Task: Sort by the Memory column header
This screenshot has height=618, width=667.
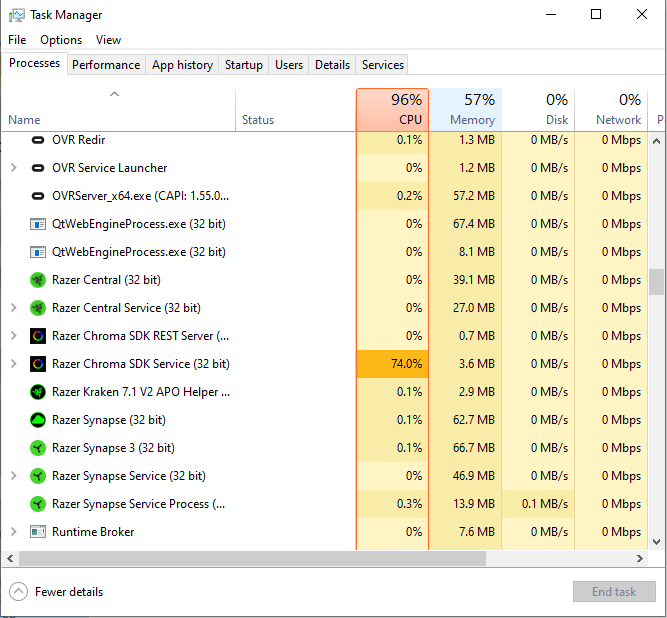Action: pyautogui.click(x=465, y=110)
